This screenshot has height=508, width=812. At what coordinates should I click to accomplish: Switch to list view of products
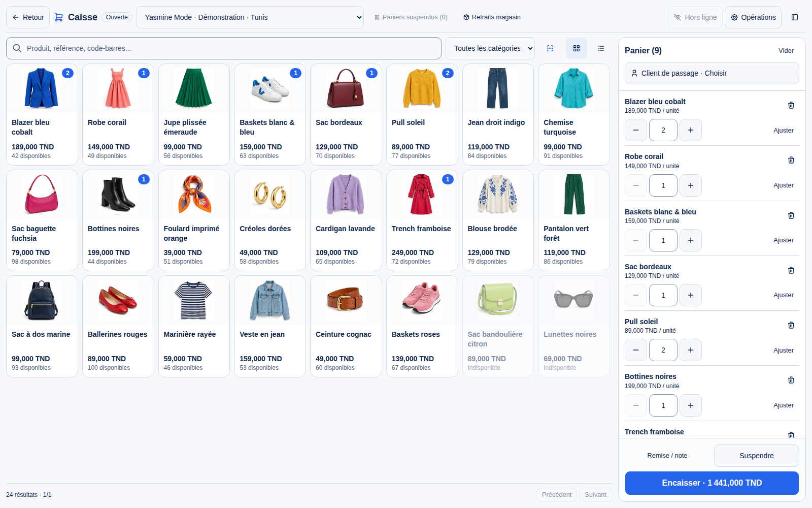tap(601, 48)
